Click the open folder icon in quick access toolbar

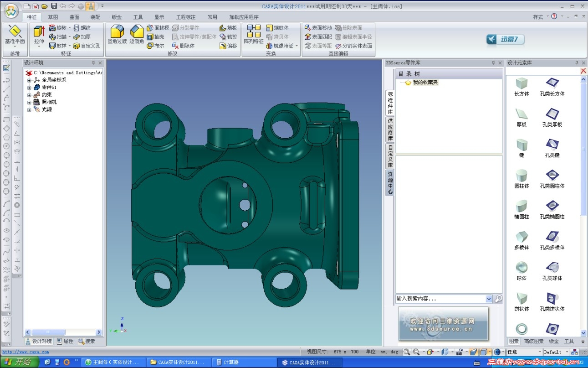(45, 6)
